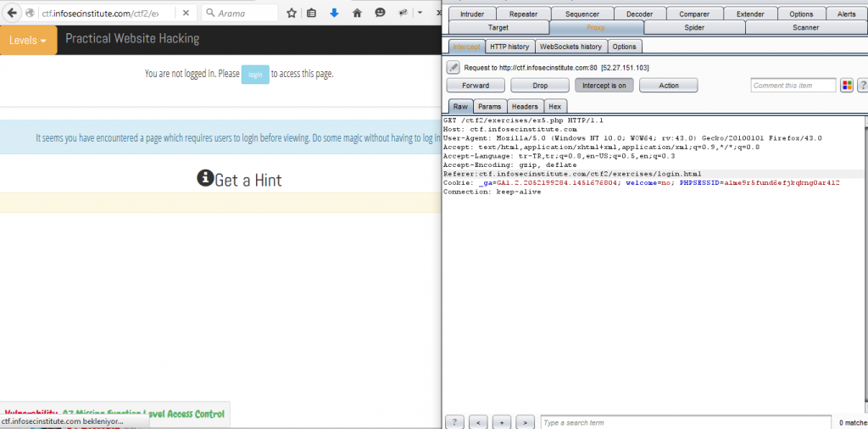Switch to the HTTP history tab
The height and width of the screenshot is (429, 868).
click(509, 47)
